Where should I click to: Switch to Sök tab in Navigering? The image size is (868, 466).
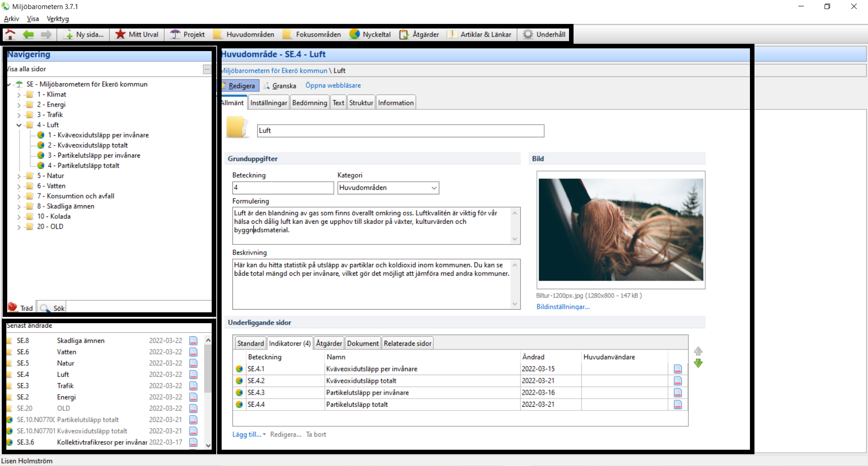53,308
